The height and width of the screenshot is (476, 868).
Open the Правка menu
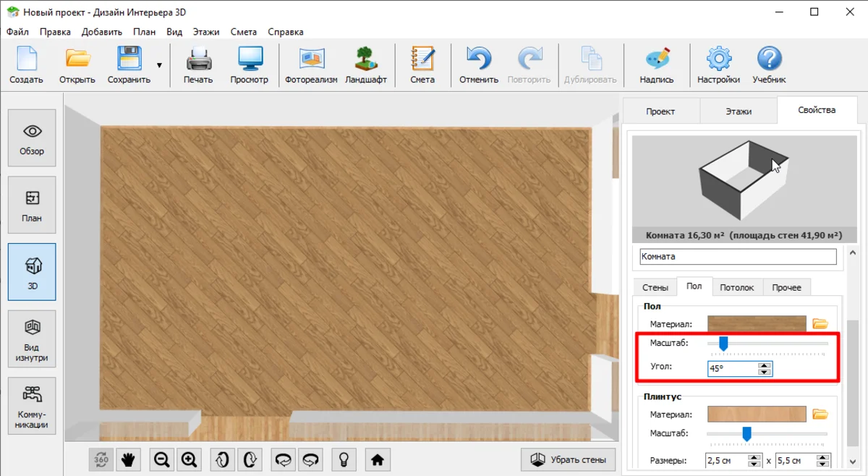55,32
